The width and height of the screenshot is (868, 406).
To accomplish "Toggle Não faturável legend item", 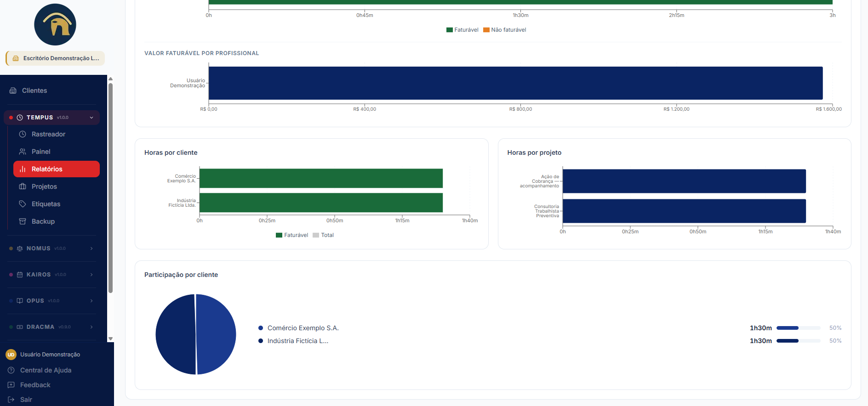I will click(x=504, y=30).
